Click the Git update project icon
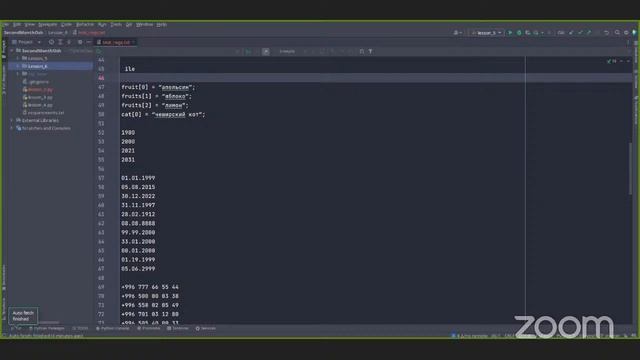Viewport: 640px width, 360px height. [571, 33]
